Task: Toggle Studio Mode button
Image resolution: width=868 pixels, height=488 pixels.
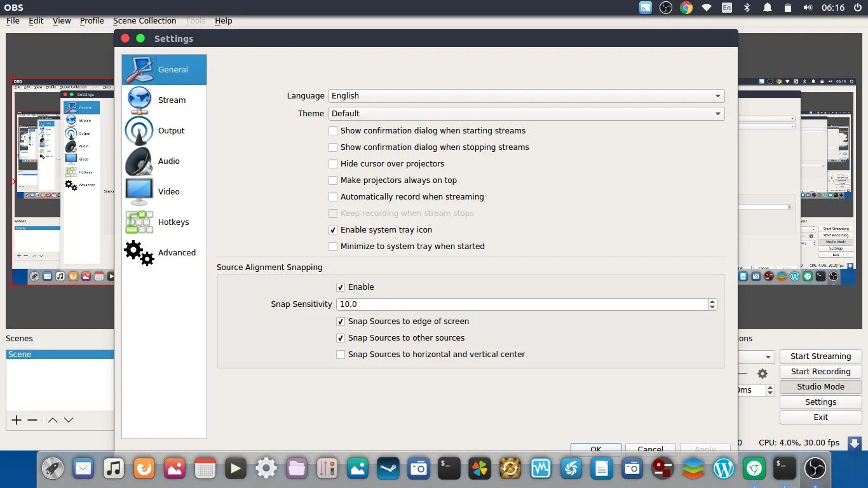Action: pos(820,387)
